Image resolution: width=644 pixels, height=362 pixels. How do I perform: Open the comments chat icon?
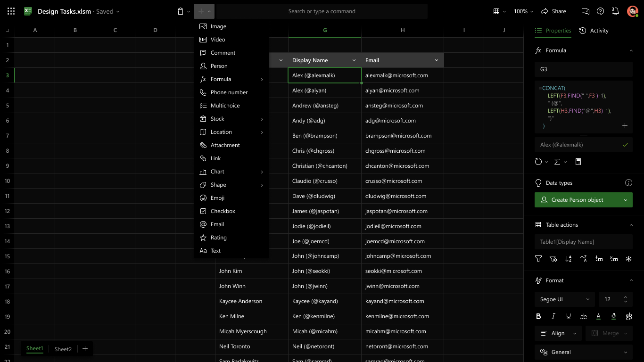(x=585, y=11)
